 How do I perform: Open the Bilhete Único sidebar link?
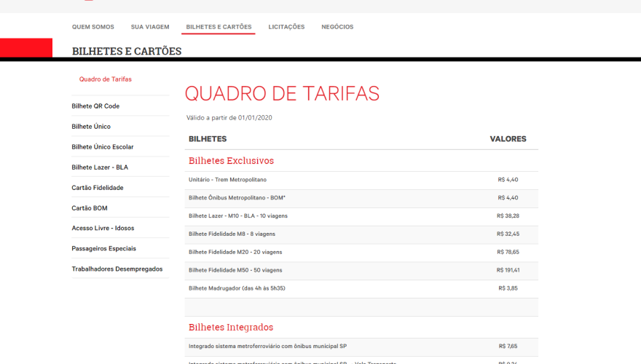91,127
